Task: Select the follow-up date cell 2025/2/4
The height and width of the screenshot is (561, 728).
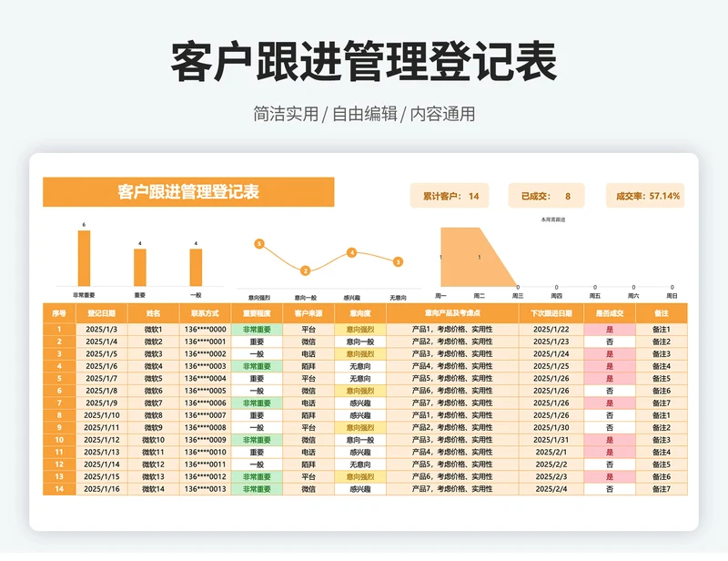Action: [551, 489]
